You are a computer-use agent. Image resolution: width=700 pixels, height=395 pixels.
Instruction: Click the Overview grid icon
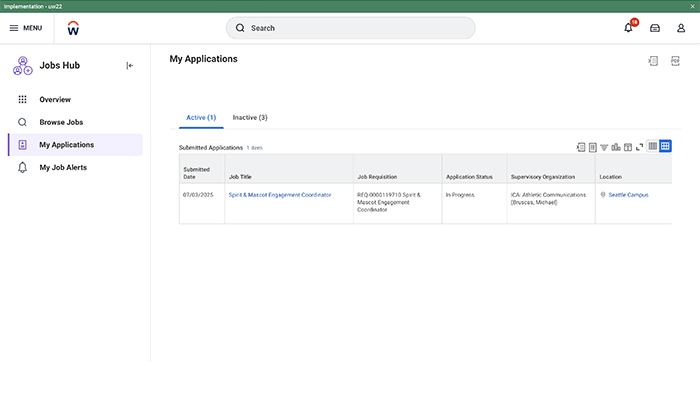[22, 100]
